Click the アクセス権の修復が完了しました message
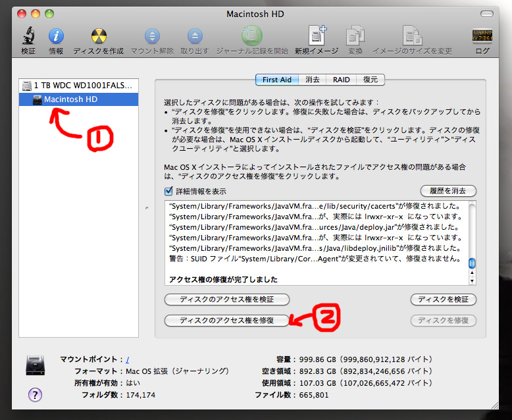Image resolution: width=512 pixels, height=420 pixels. click(223, 280)
